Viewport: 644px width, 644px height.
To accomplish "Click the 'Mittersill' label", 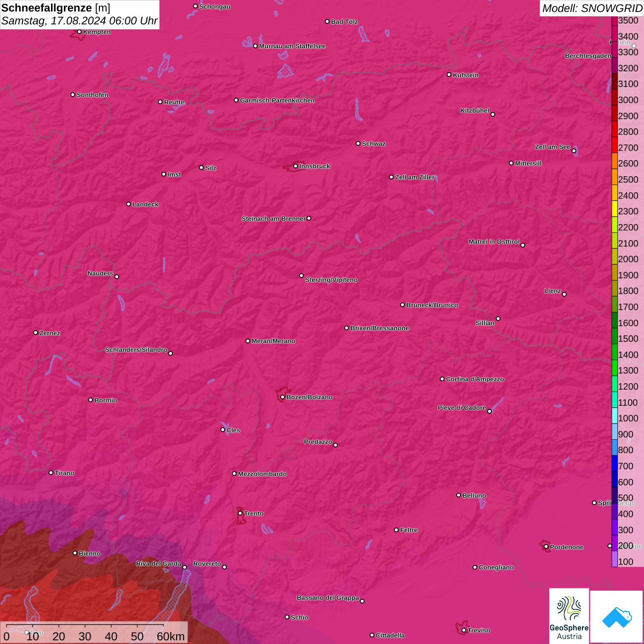I will pos(529,163).
